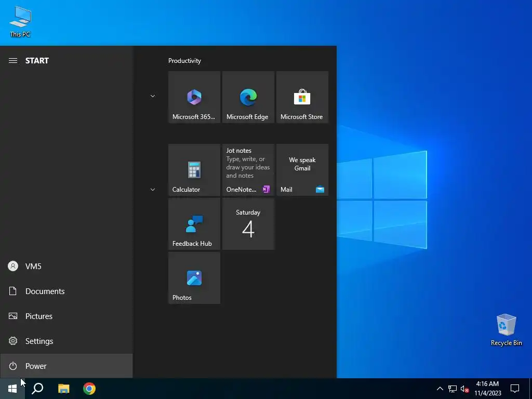532x399 pixels.
Task: Show hidden system tray icons
Action: point(440,389)
